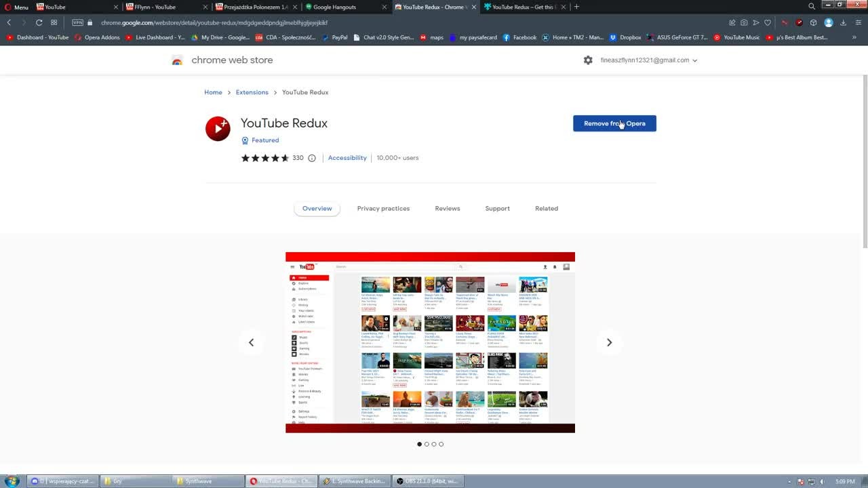Open the Reviews tab
The height and width of the screenshot is (488, 868).
click(x=448, y=208)
